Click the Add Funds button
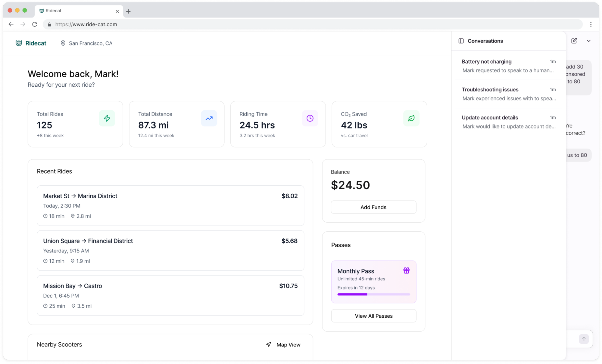 pyautogui.click(x=373, y=207)
